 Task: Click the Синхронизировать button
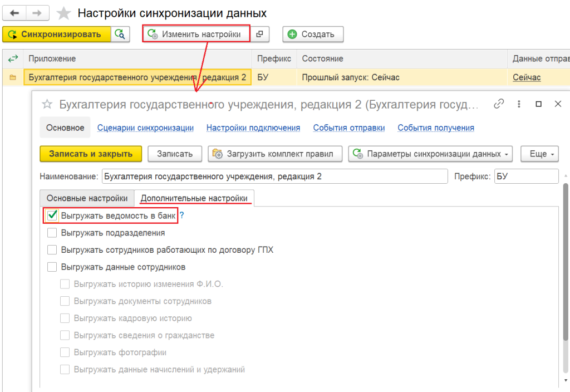56,34
